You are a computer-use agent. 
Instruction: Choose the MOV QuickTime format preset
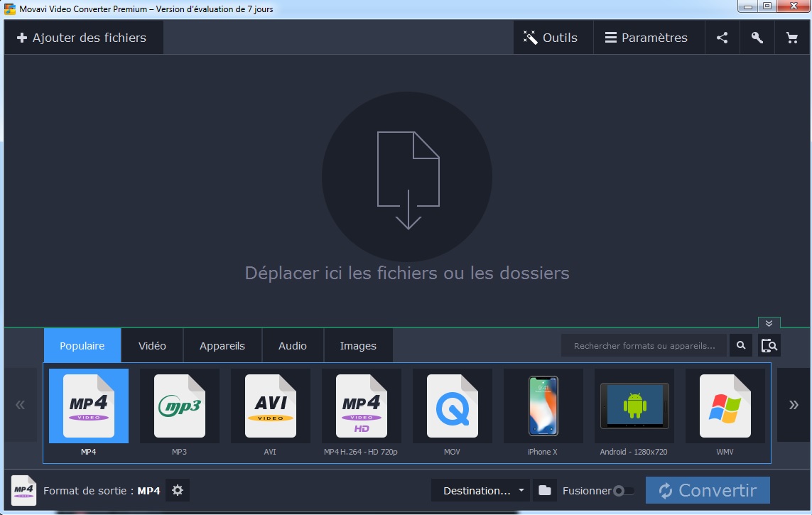coord(452,406)
